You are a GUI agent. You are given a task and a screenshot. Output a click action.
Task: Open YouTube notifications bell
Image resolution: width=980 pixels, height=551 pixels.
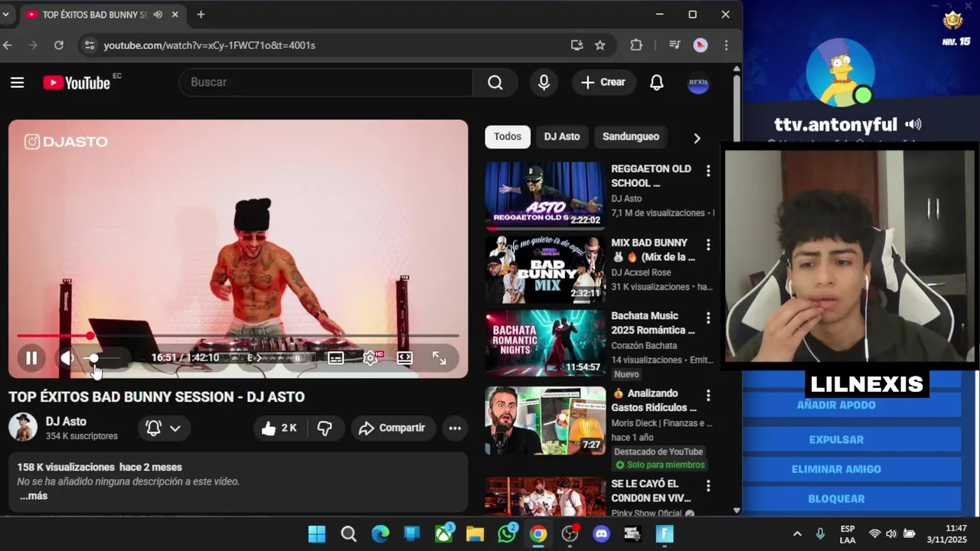click(657, 82)
